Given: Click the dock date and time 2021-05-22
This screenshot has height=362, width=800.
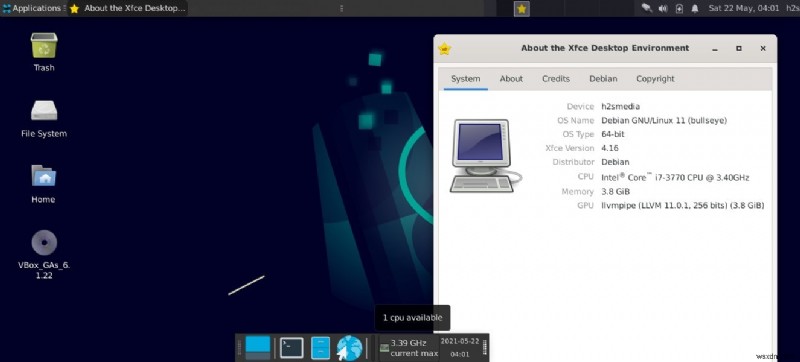Looking at the screenshot, I should click(x=460, y=347).
